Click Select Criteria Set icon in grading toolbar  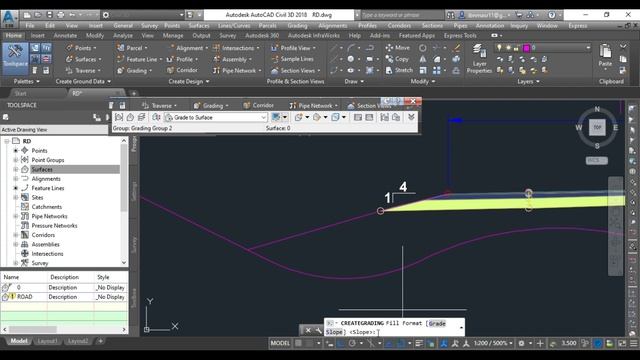click(x=156, y=118)
